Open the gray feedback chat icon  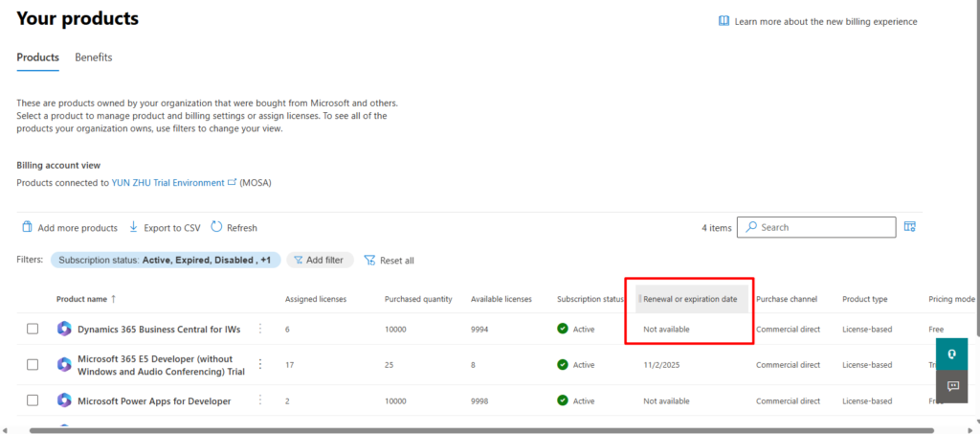click(952, 385)
